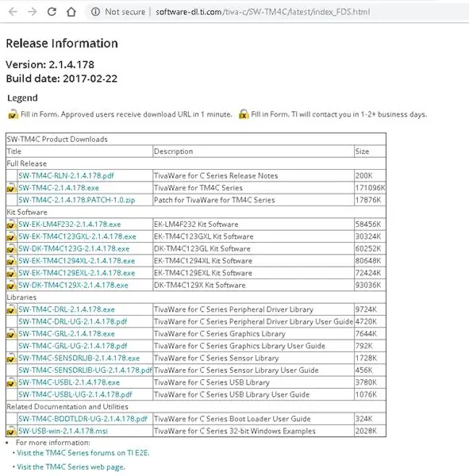The height and width of the screenshot is (476, 469).
Task: Click description 'TivaWare for TM4C Series'
Action: pyautogui.click(x=198, y=188)
